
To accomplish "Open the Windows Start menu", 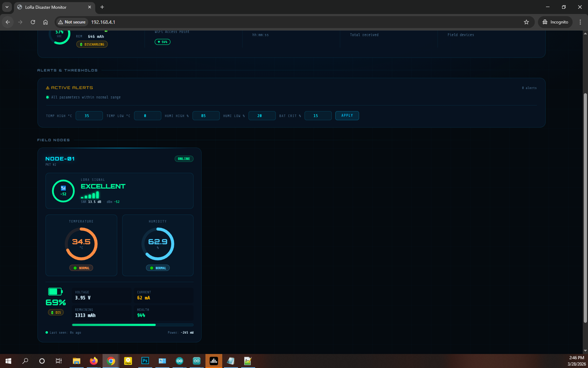I will tap(8, 361).
